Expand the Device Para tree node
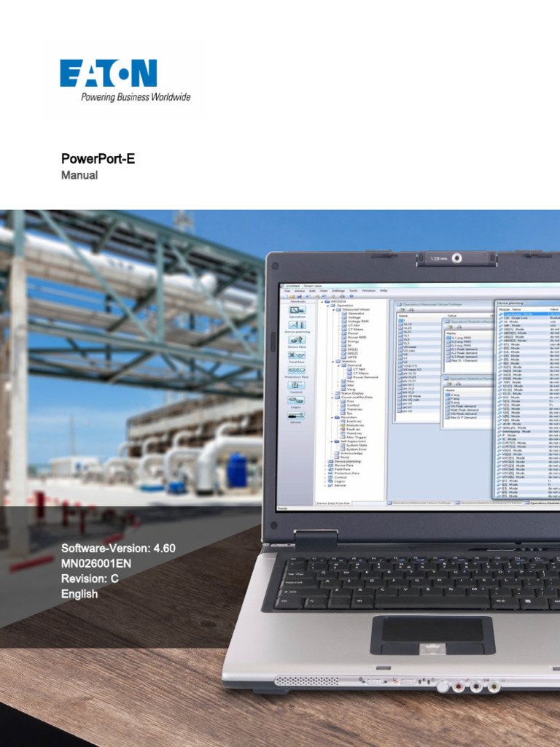Viewport: 560px width, 747px height. [325, 465]
